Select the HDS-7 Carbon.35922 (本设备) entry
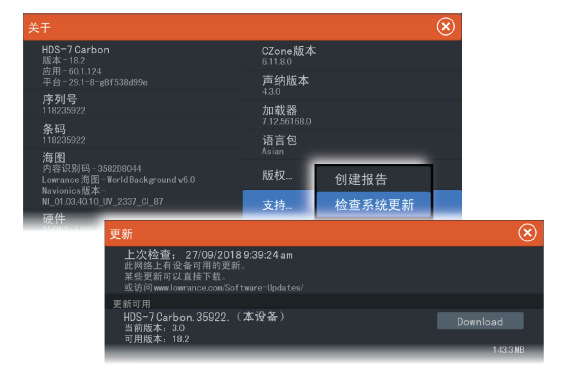 [x=204, y=317]
